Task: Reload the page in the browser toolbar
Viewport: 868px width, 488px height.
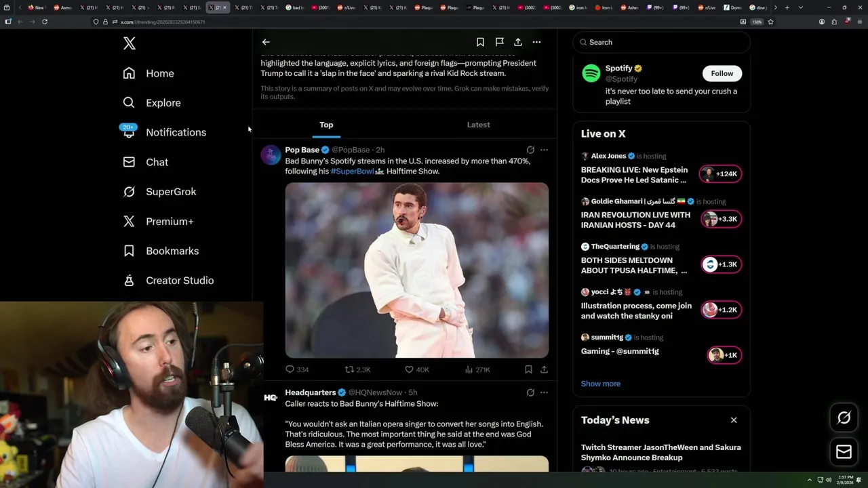Action: [x=45, y=22]
